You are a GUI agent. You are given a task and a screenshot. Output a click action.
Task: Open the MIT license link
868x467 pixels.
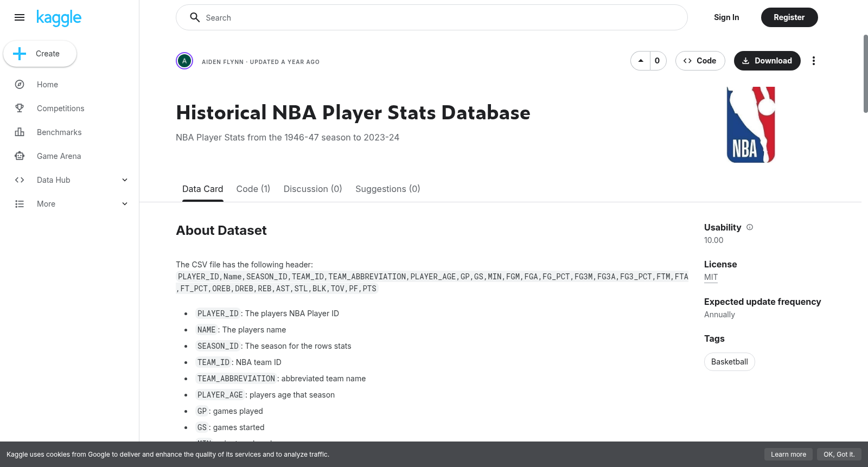pyautogui.click(x=711, y=277)
